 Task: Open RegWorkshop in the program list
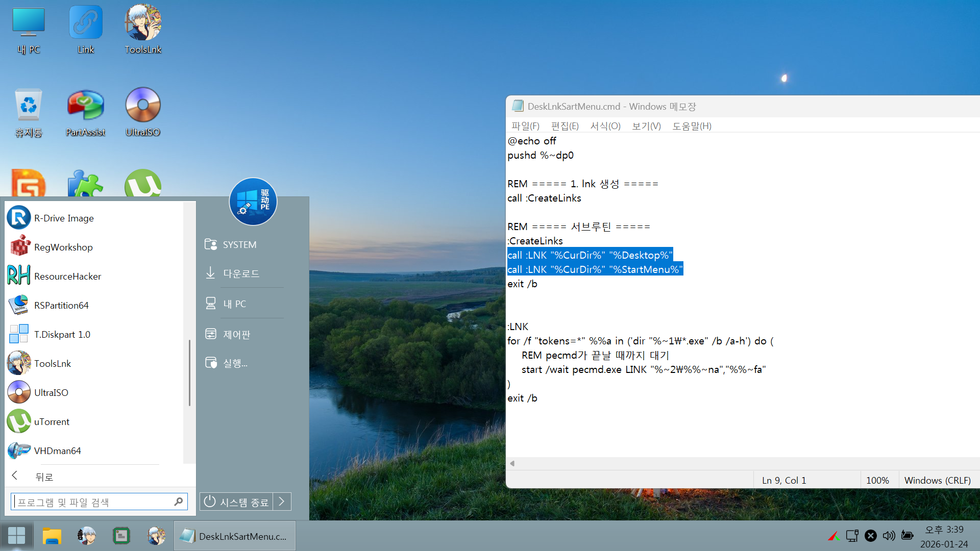(x=63, y=247)
